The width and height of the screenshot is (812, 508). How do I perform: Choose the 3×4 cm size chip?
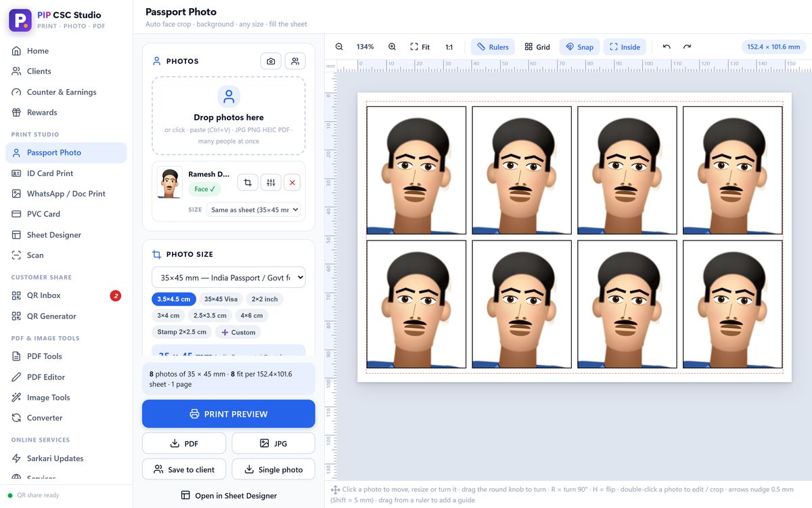168,316
